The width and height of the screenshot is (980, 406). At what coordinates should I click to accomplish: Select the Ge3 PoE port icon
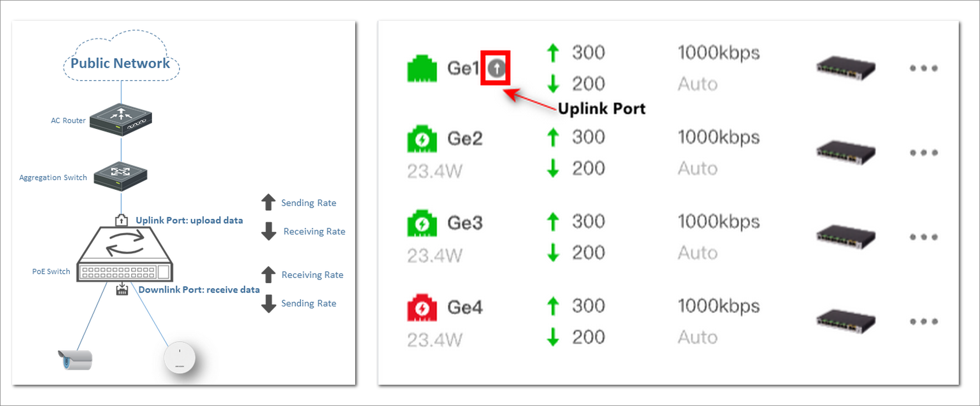point(422,223)
